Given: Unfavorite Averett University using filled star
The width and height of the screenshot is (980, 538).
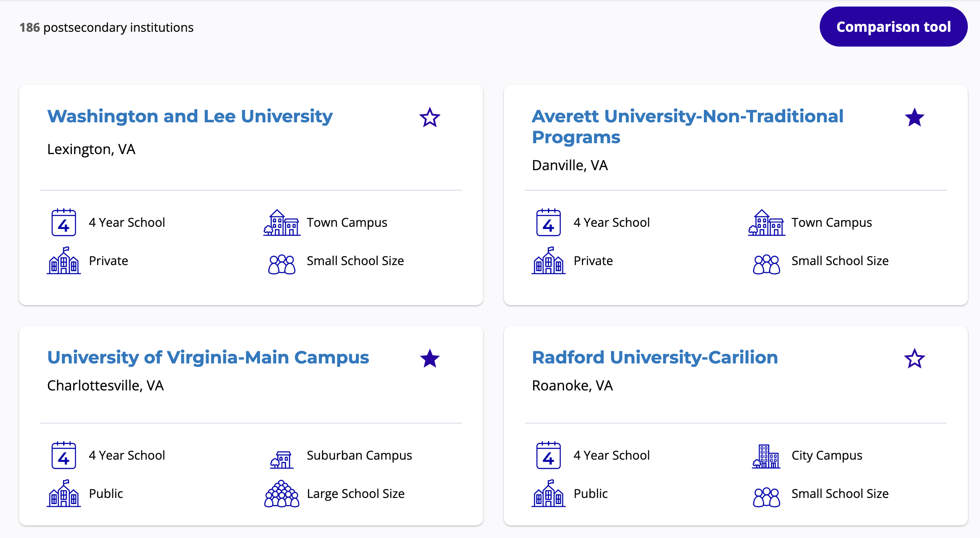Looking at the screenshot, I should point(914,118).
